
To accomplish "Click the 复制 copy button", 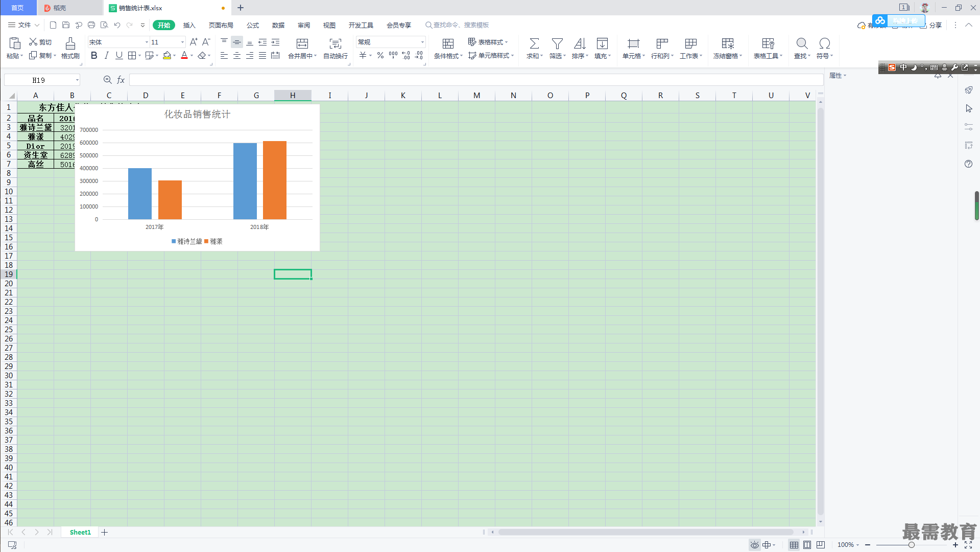I will (x=42, y=56).
